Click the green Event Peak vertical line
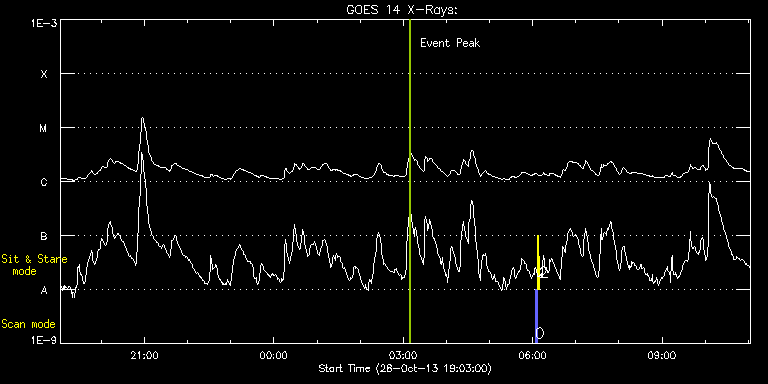 click(409, 181)
